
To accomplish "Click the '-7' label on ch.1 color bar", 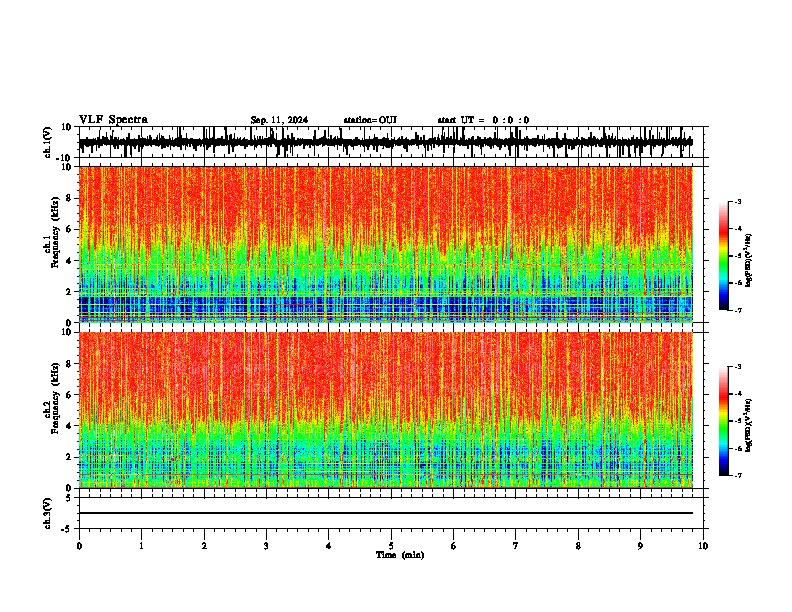I will 737,310.
